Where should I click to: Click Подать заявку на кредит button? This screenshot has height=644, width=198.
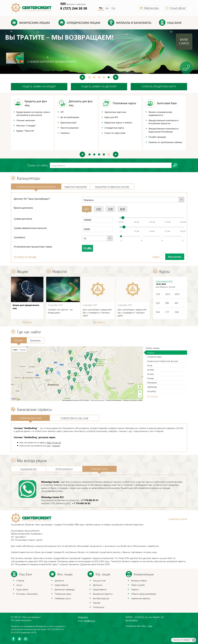coord(39,87)
